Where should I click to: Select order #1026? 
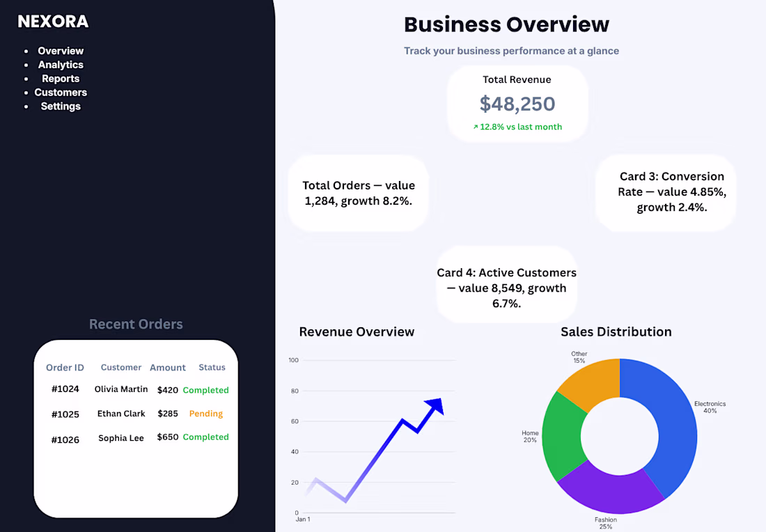pos(65,439)
